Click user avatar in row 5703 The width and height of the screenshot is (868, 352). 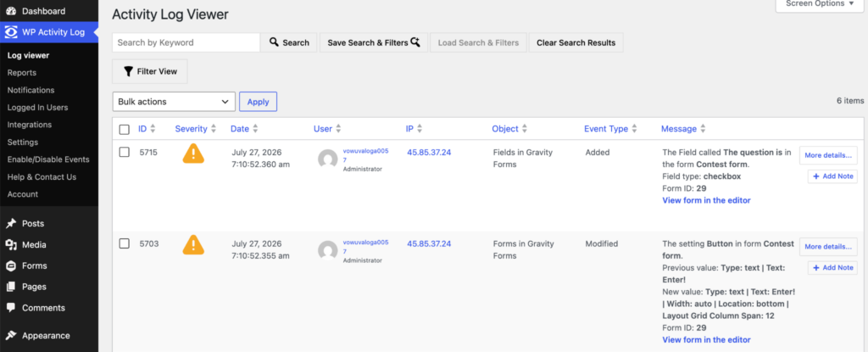[328, 250]
